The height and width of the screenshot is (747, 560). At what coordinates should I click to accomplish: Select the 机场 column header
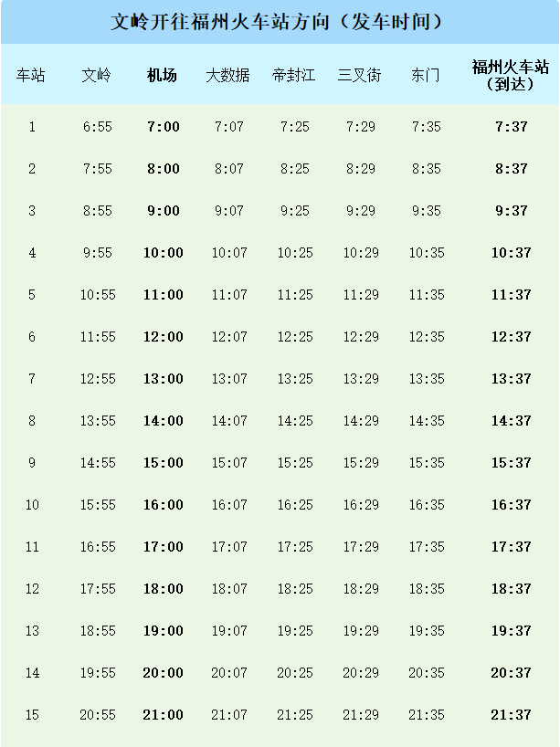[x=162, y=75]
